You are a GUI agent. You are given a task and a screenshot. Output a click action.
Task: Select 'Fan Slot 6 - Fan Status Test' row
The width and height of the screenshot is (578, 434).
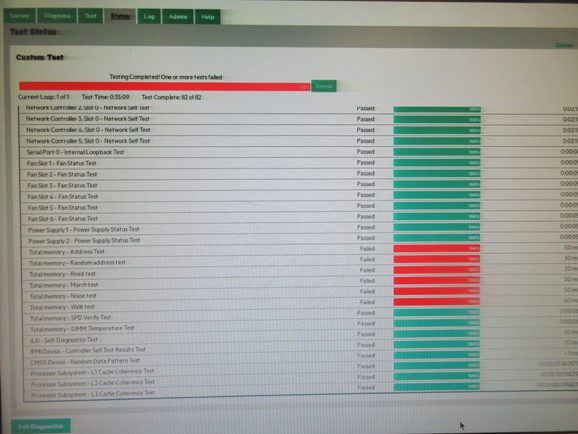pyautogui.click(x=299, y=218)
